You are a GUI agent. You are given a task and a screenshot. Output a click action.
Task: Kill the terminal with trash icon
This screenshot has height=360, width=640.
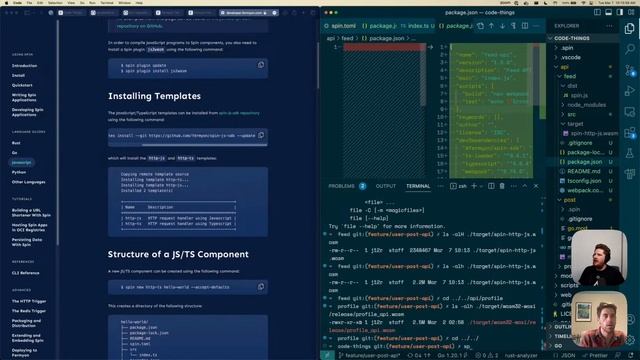[502, 186]
